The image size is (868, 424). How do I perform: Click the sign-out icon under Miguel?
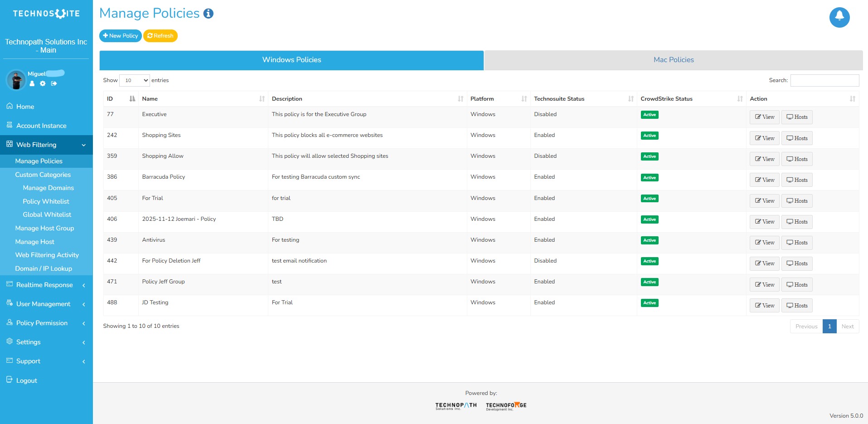click(54, 83)
